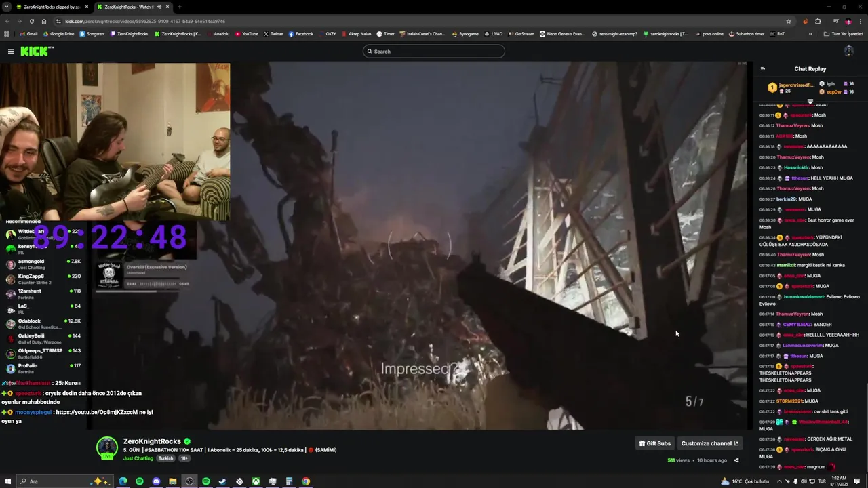Open File Explorer from taskbar
Screen dimensions: 868x488
point(173,481)
